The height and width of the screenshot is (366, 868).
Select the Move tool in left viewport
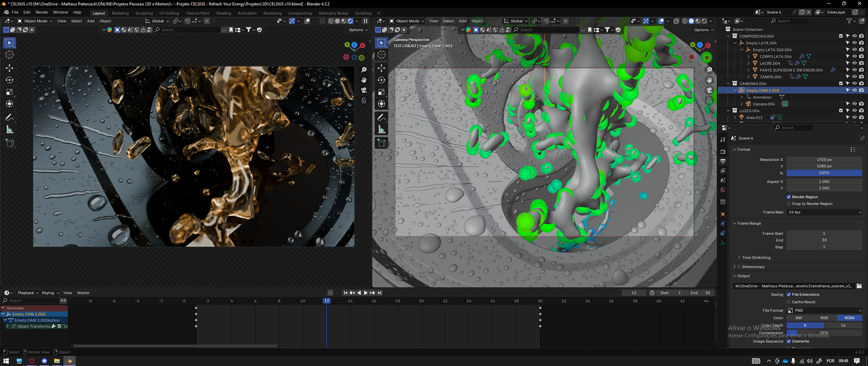9,68
